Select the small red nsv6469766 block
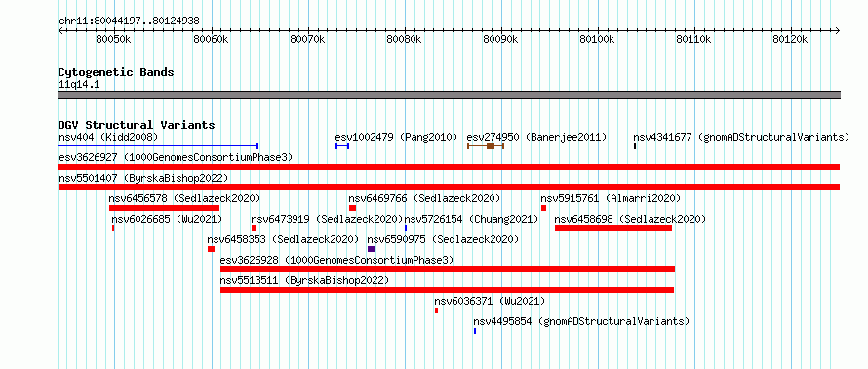Image resolution: width=868 pixels, height=369 pixels. pos(352,208)
